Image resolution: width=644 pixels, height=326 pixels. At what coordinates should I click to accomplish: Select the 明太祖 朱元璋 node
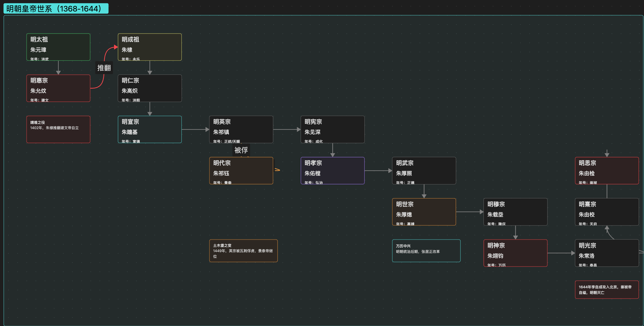[58, 47]
